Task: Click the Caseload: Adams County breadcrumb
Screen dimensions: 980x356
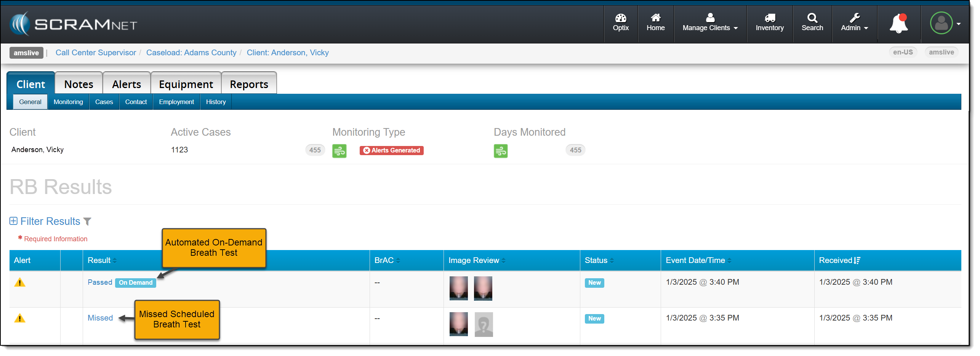Action: tap(191, 53)
